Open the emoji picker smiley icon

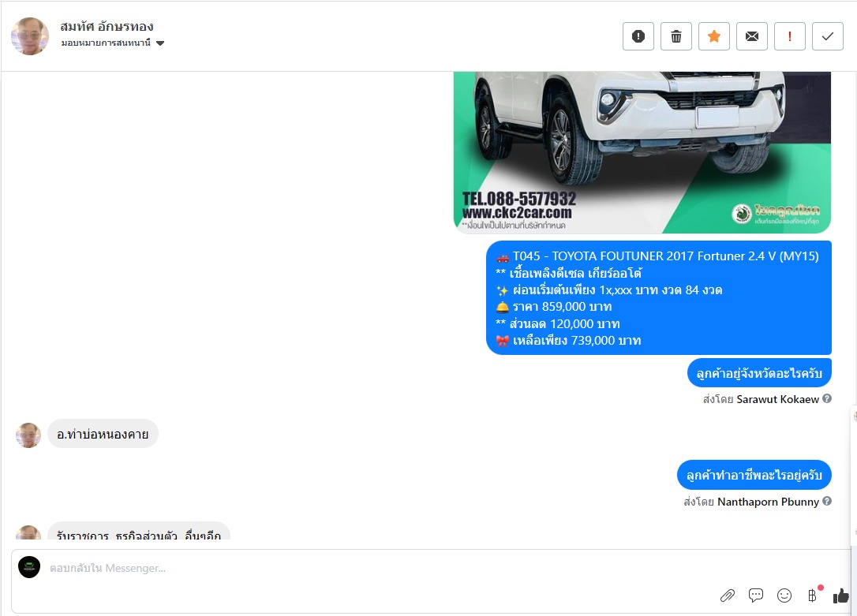[784, 595]
